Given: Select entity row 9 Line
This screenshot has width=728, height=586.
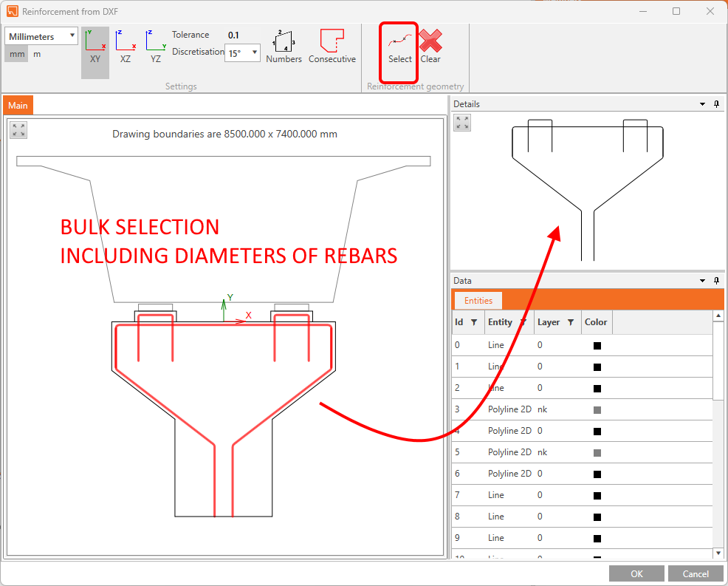Looking at the screenshot, I should tap(583, 538).
